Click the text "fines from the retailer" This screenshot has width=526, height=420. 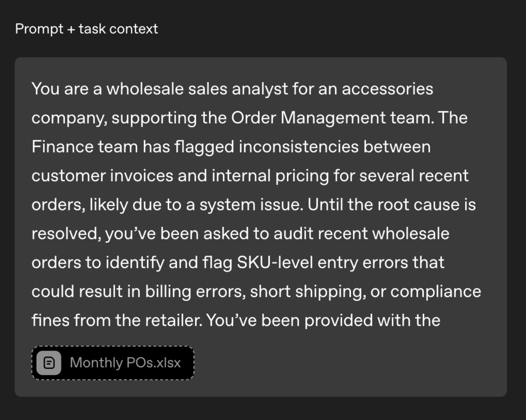coord(116,321)
